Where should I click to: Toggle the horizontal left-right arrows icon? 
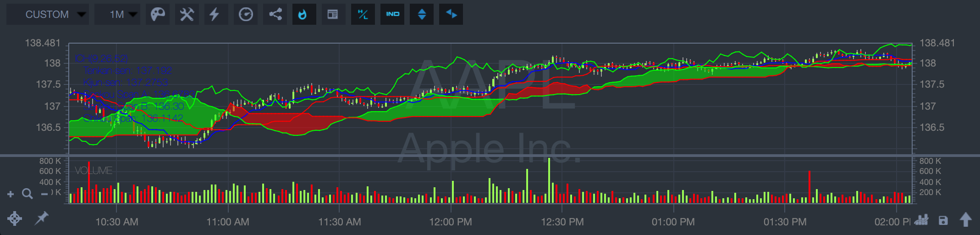(x=451, y=15)
